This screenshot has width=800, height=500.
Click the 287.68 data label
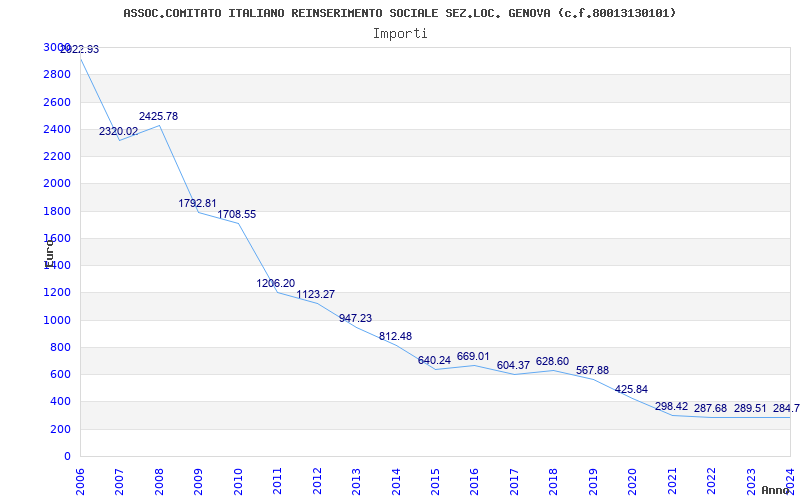[x=710, y=409]
